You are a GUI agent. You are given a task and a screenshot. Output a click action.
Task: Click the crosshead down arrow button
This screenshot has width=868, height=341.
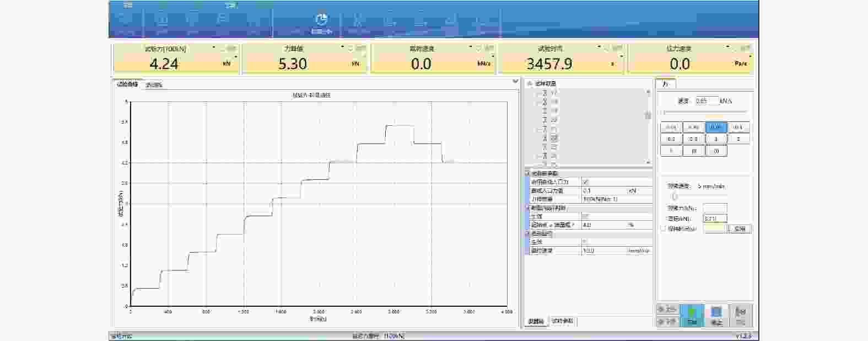667,322
